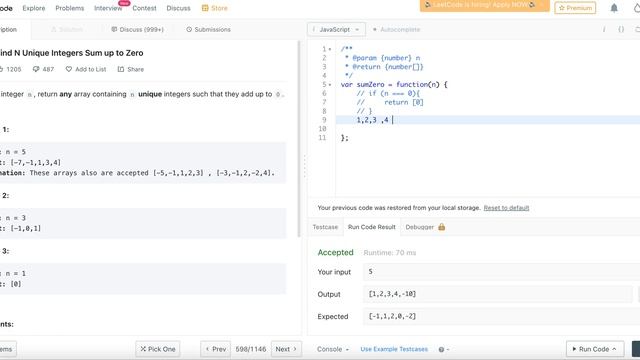Open the Interview section

(x=108, y=8)
